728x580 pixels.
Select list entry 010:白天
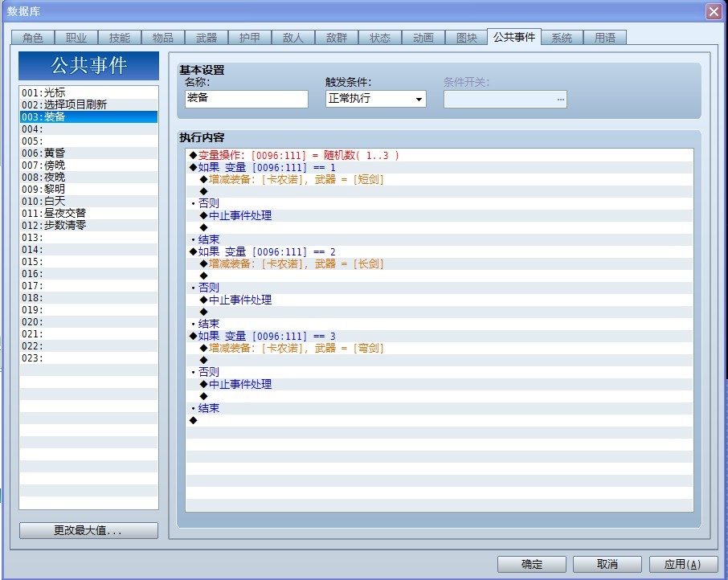(x=88, y=202)
